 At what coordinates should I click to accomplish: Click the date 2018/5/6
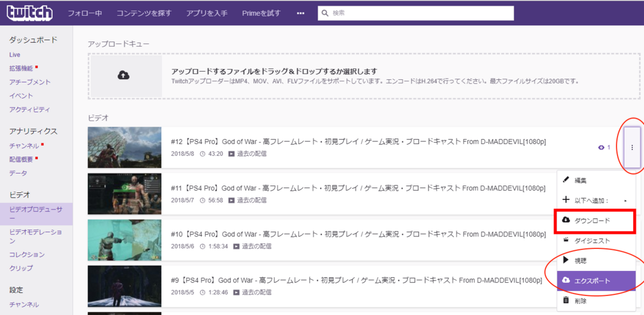pos(182,246)
